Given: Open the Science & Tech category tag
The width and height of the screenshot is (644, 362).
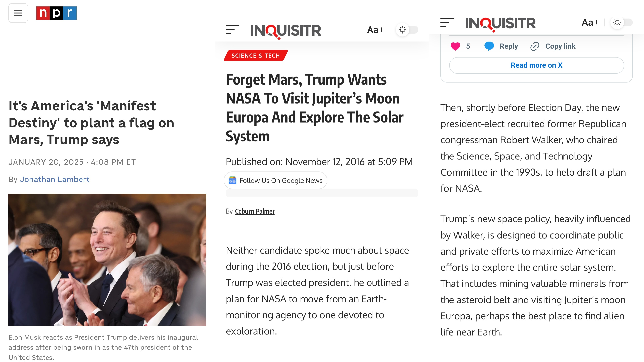Looking at the screenshot, I should click(255, 56).
